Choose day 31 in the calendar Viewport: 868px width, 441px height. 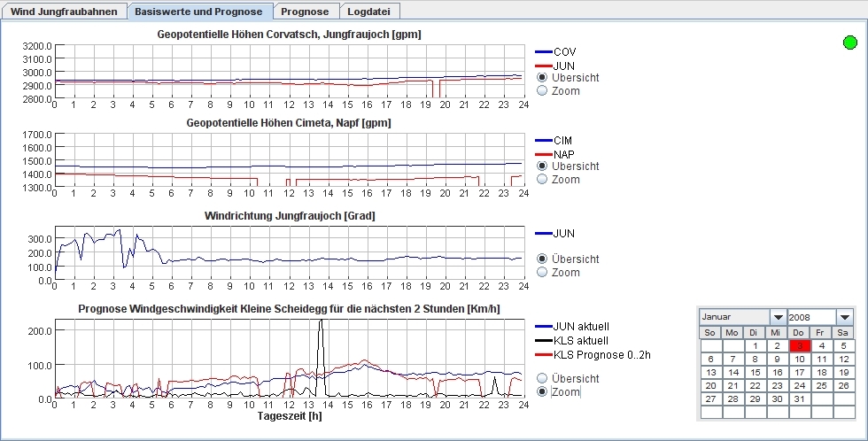click(x=799, y=399)
